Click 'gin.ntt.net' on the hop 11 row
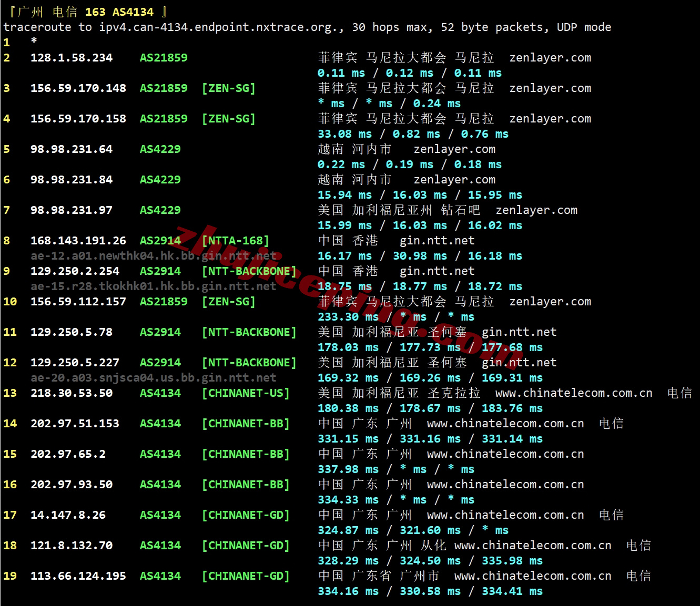Image resolution: width=700 pixels, height=606 pixels. click(x=519, y=332)
